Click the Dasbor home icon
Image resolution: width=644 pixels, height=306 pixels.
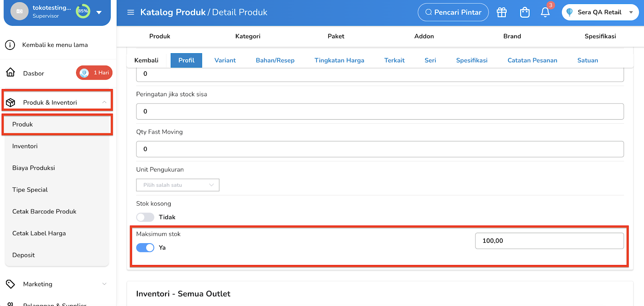pos(10,72)
